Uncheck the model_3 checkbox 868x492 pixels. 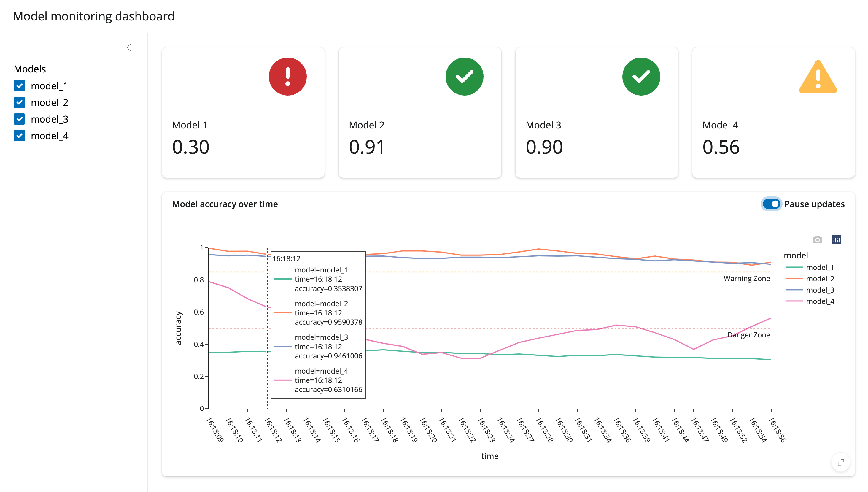(x=19, y=119)
